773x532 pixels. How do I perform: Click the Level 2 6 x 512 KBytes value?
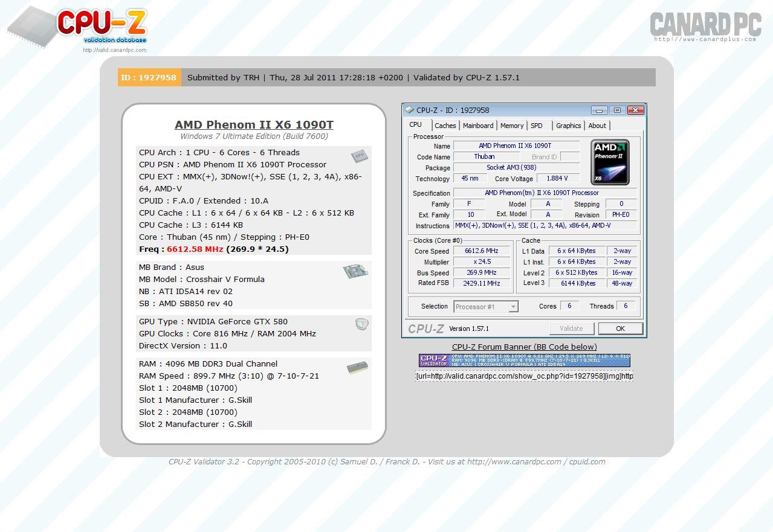point(578,273)
